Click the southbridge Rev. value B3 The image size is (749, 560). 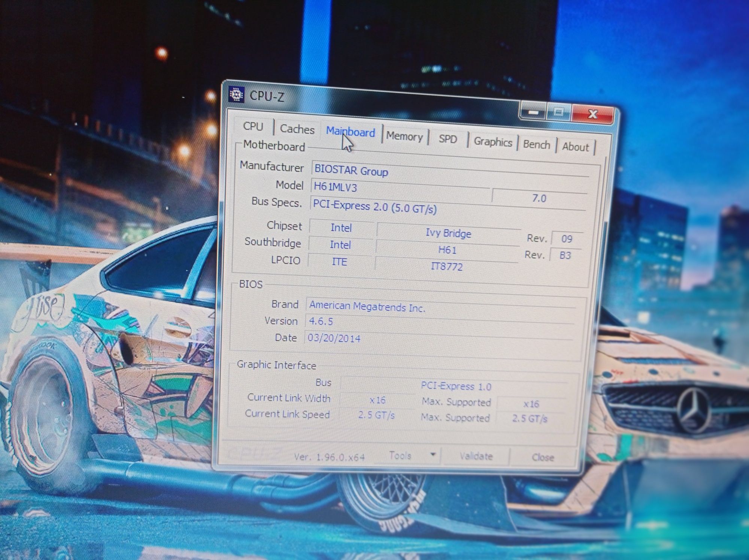565,255
